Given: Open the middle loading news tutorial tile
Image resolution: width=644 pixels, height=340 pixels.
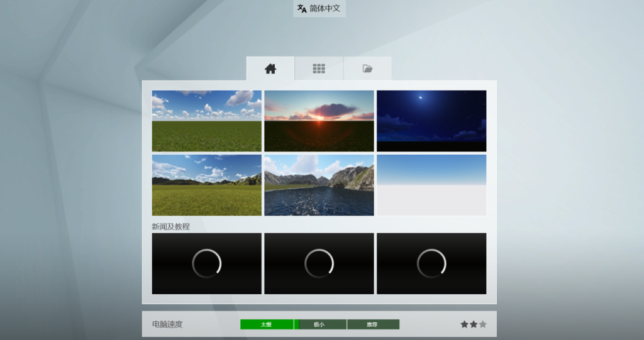Looking at the screenshot, I should coord(319,263).
